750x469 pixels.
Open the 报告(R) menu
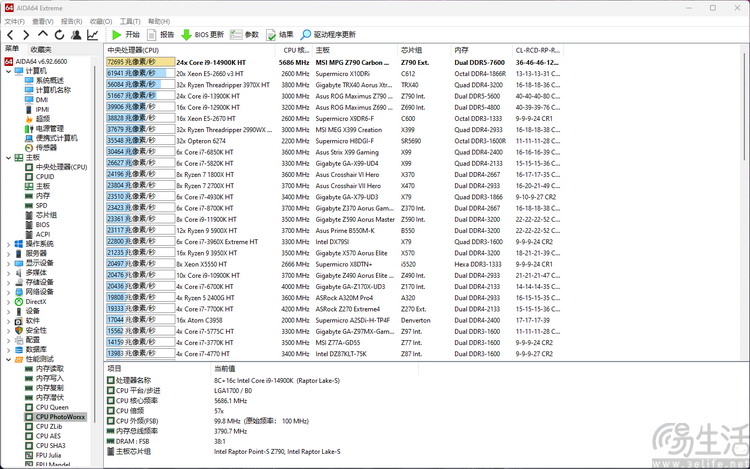click(x=71, y=21)
